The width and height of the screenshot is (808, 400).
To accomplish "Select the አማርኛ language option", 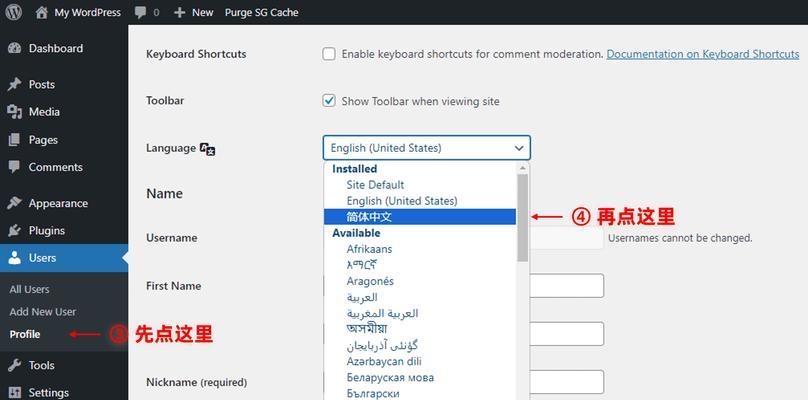I will click(x=420, y=265).
